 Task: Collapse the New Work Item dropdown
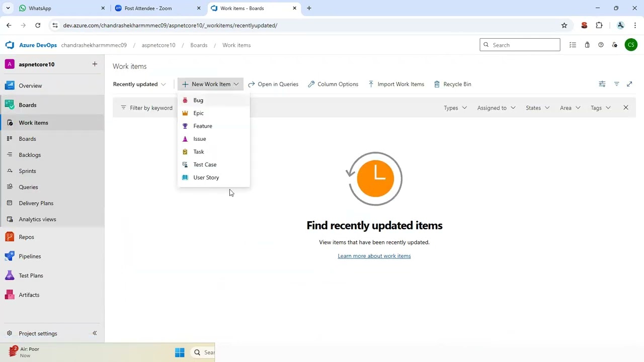tap(210, 84)
